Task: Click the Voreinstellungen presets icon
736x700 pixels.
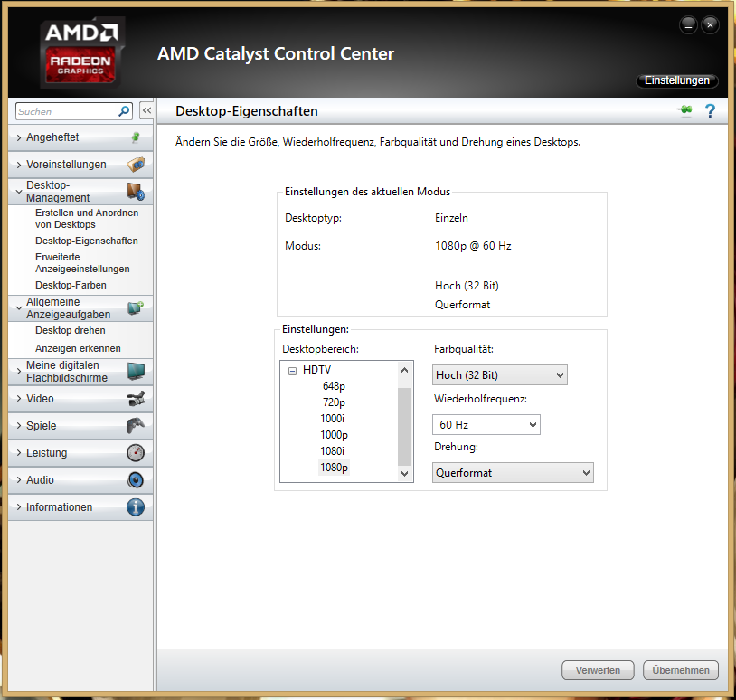Action: click(x=136, y=165)
